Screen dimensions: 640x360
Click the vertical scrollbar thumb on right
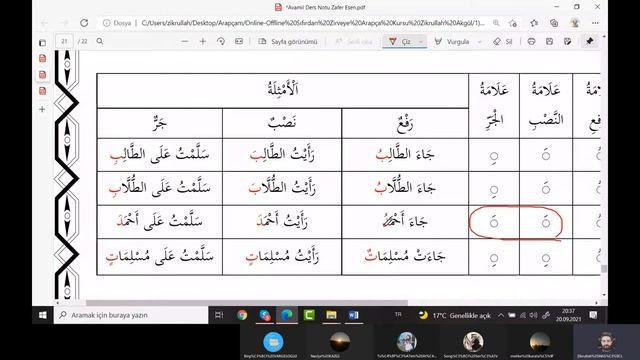coord(604,269)
